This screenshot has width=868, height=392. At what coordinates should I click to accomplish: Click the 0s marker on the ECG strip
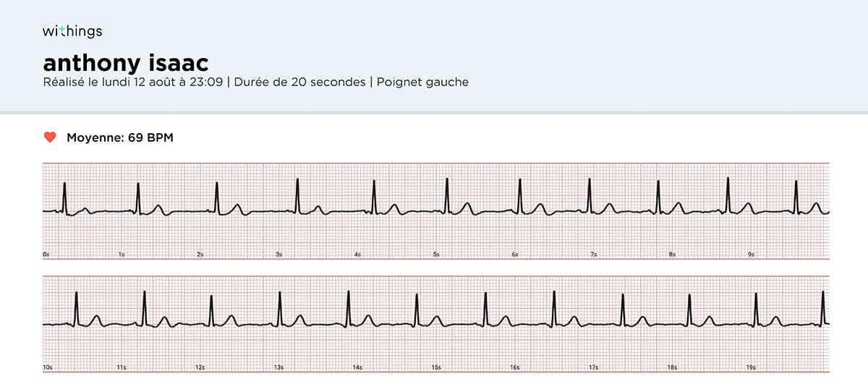pos(46,255)
